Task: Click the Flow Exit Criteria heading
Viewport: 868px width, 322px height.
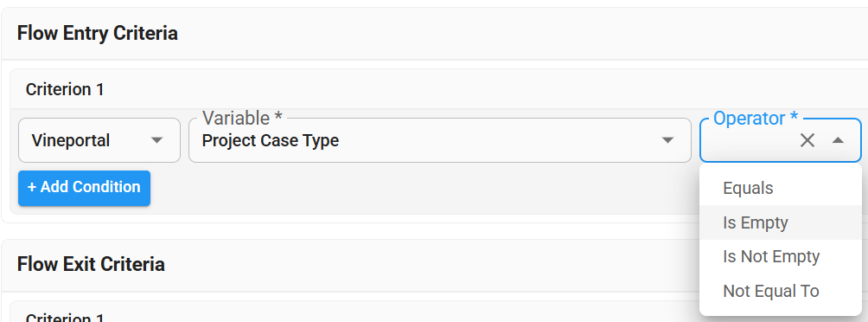Action: coord(91,264)
